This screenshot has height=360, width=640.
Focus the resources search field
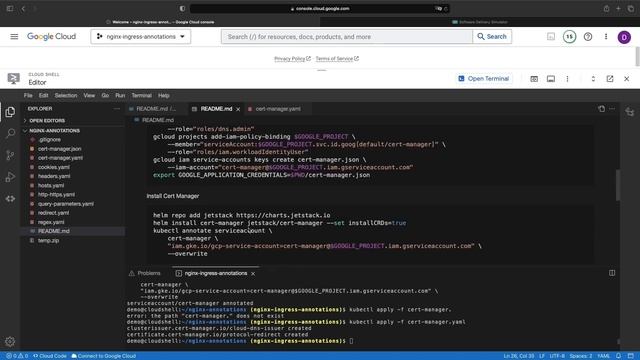pyautogui.click(x=347, y=37)
